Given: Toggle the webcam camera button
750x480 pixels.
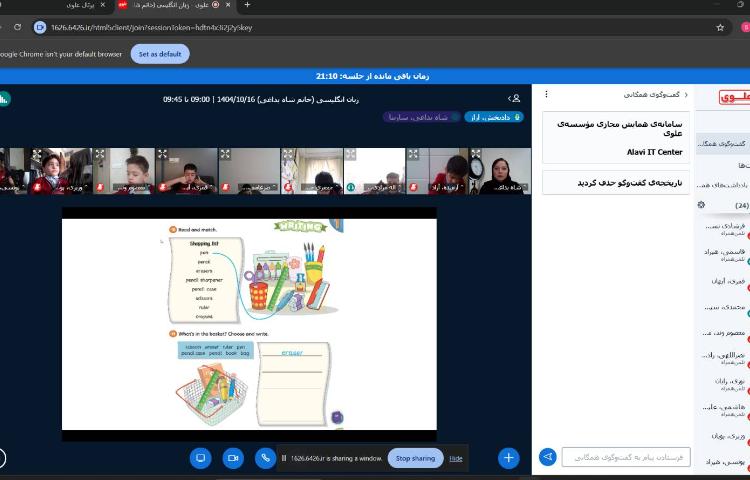Looking at the screenshot, I should (x=233, y=457).
